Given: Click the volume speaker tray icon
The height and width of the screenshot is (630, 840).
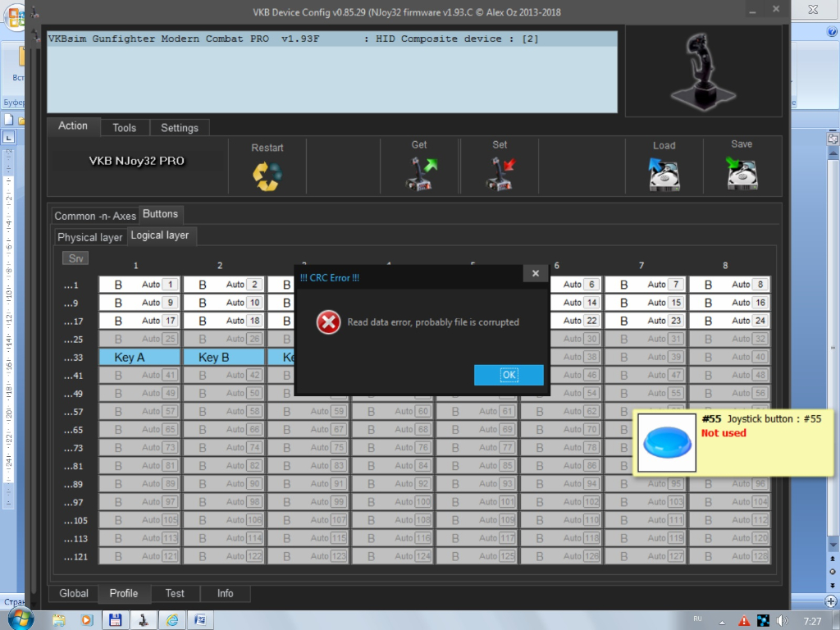Looking at the screenshot, I should [783, 620].
